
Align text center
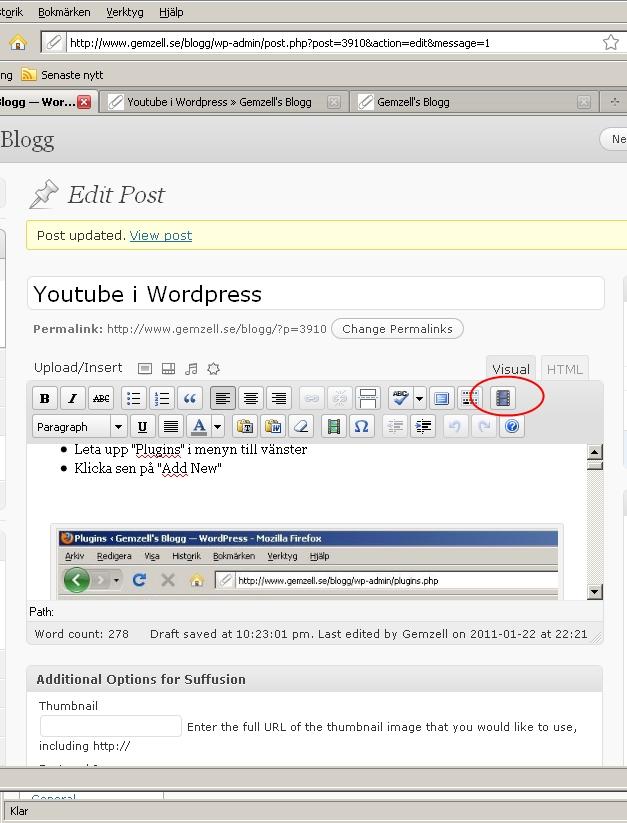pos(251,398)
